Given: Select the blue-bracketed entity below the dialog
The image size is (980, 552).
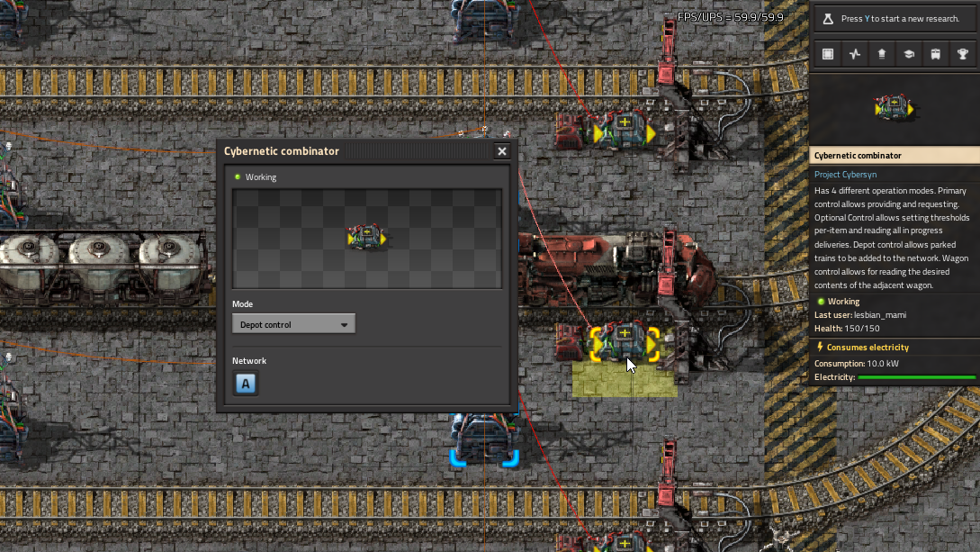Looking at the screenshot, I should tap(484, 441).
